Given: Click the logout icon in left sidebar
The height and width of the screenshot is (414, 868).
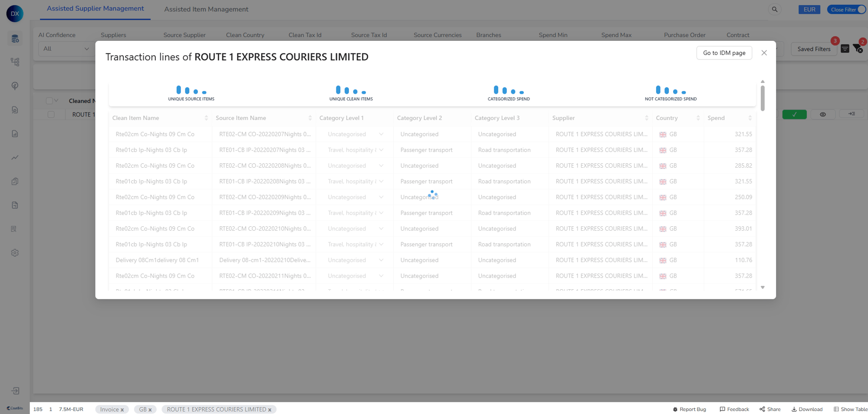Looking at the screenshot, I should point(15,391).
